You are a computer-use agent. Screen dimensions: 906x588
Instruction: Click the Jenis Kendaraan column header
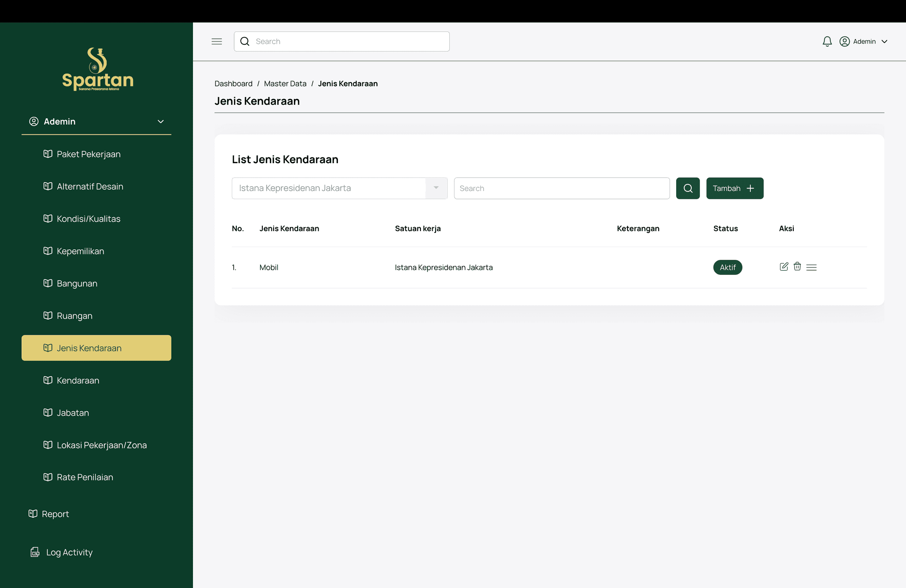[x=289, y=228]
